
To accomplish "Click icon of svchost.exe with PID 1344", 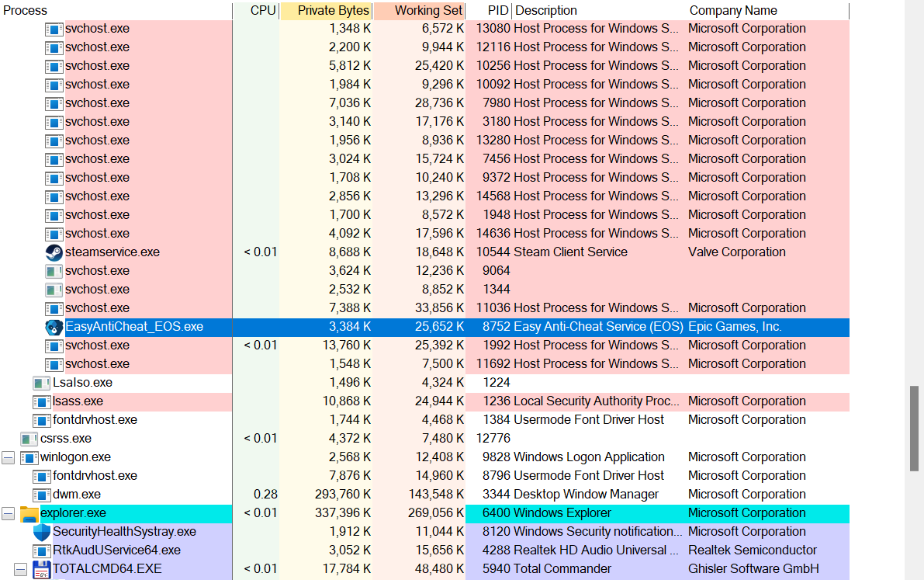I will [x=54, y=290].
